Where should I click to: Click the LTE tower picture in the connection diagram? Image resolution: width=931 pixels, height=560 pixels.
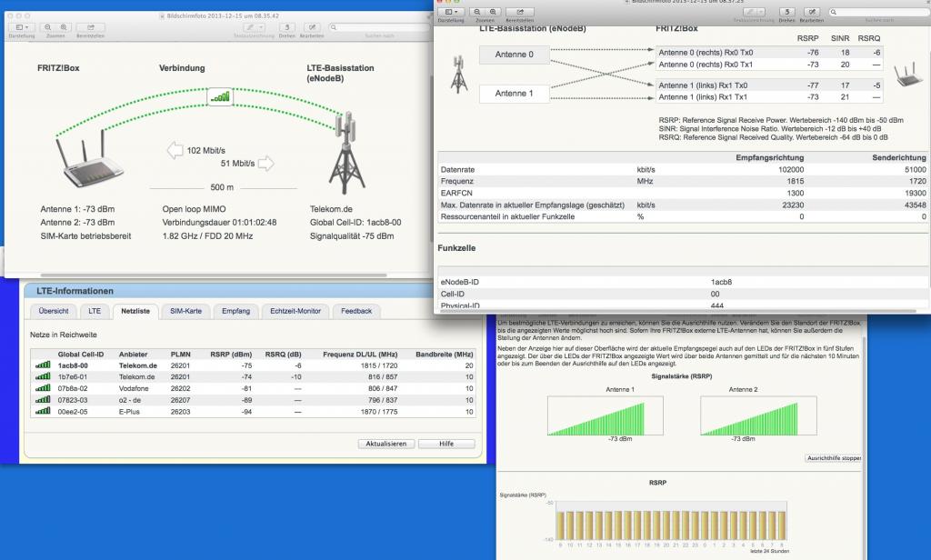pos(346,153)
